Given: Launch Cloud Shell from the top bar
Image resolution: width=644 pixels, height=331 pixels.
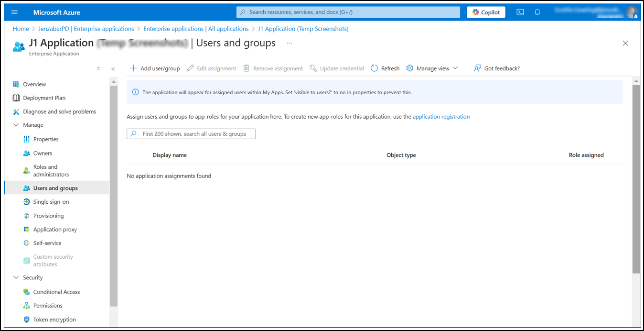Looking at the screenshot, I should [x=520, y=12].
